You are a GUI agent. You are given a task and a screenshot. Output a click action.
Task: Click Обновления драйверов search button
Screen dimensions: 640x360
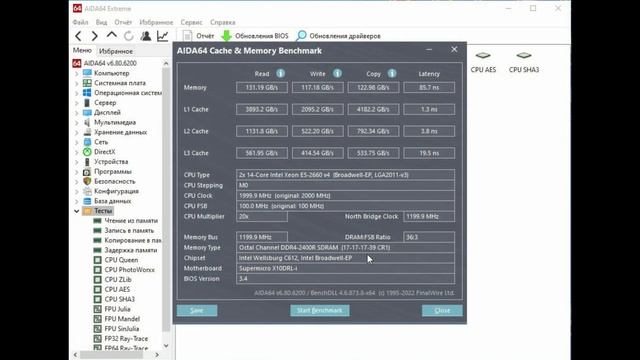coord(338,36)
